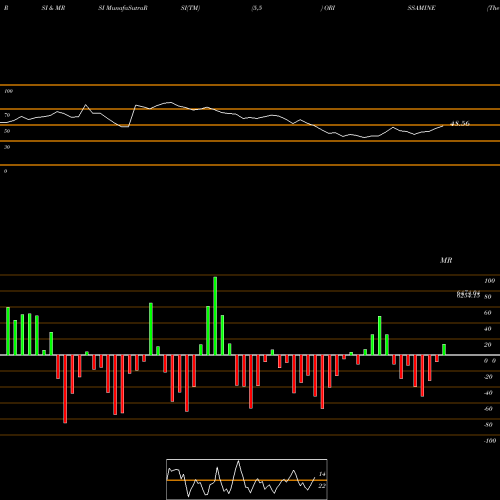Click the tallest green MRSI bar
Viewport: 500px width, 500px height.
pos(215,316)
